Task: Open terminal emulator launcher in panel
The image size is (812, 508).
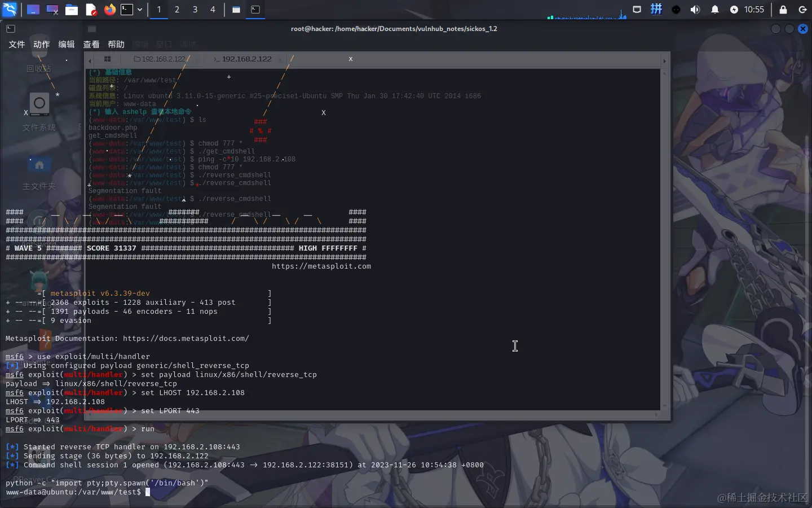Action: (x=127, y=10)
